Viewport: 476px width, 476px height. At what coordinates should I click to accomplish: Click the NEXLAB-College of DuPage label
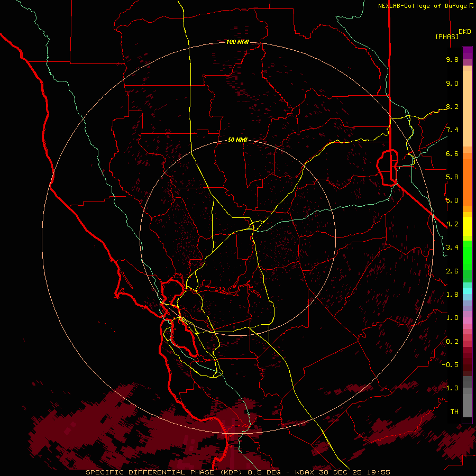point(423,6)
